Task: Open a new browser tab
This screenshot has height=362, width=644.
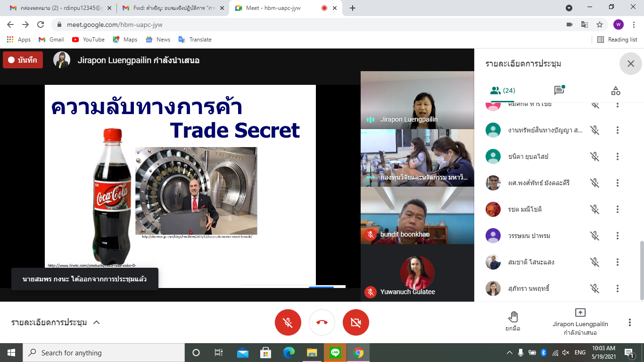Action: (x=353, y=8)
